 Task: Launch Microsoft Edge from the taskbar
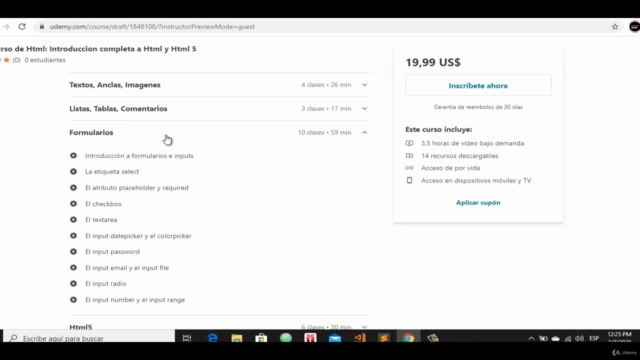(212, 338)
